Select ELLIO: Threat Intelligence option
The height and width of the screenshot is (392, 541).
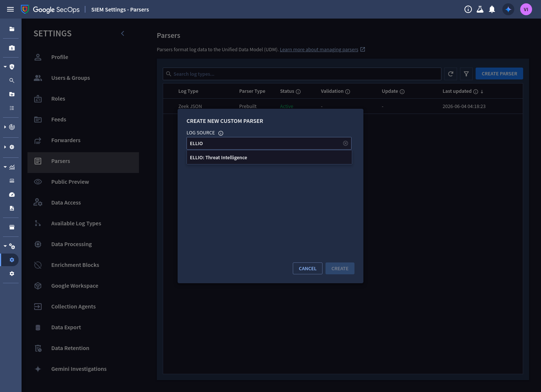(269, 157)
